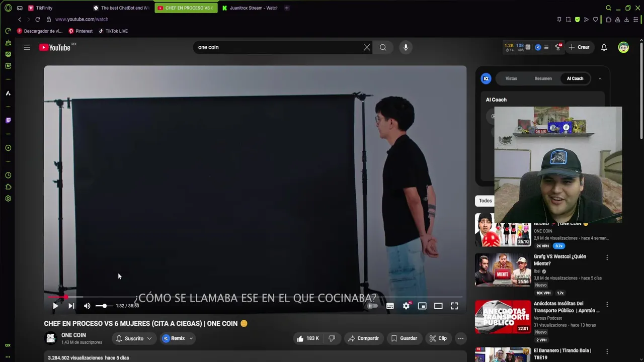This screenshot has height=362, width=644.
Task: Open the YouTube notifications bell
Action: coord(604,47)
